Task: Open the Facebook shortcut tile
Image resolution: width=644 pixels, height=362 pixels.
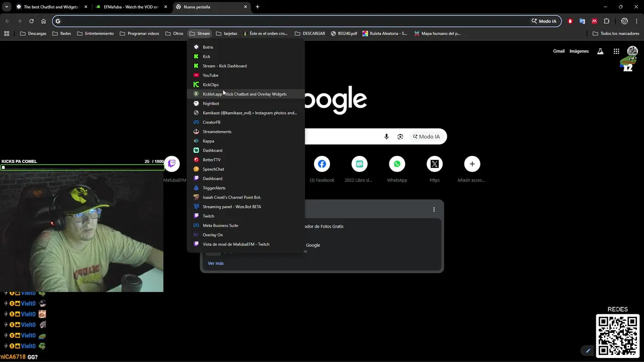Action: (x=322, y=169)
